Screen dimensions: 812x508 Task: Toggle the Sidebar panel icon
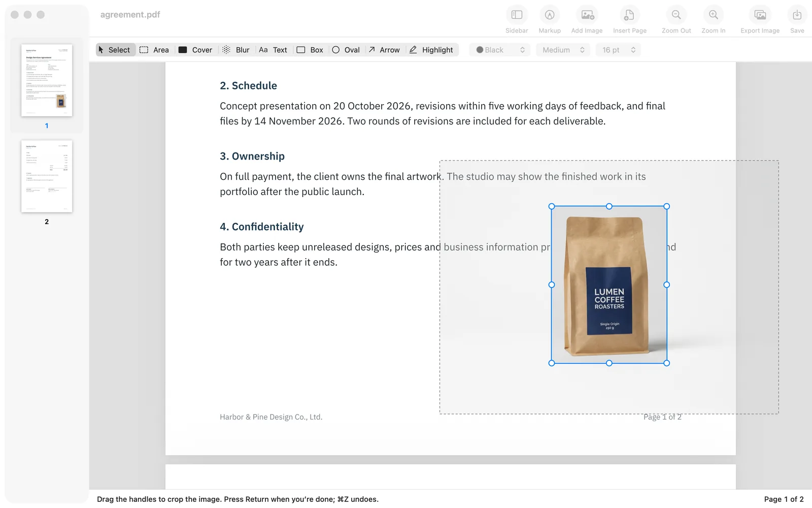point(517,15)
